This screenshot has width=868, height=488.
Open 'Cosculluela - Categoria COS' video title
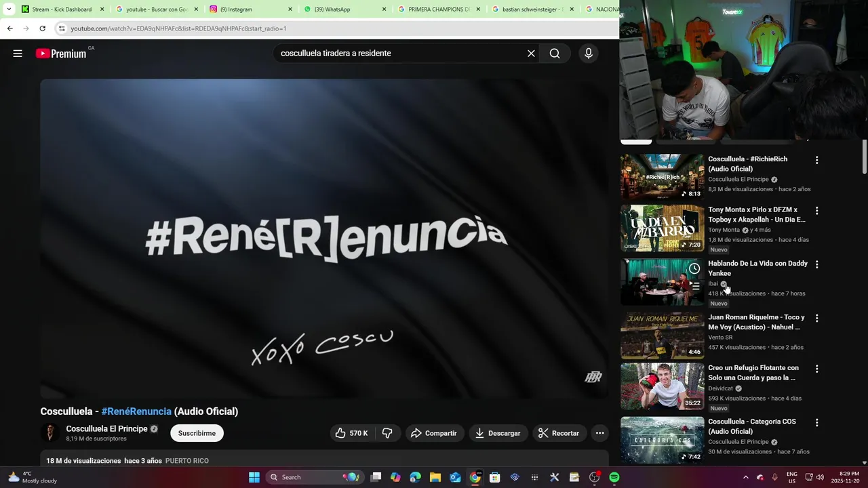click(752, 426)
